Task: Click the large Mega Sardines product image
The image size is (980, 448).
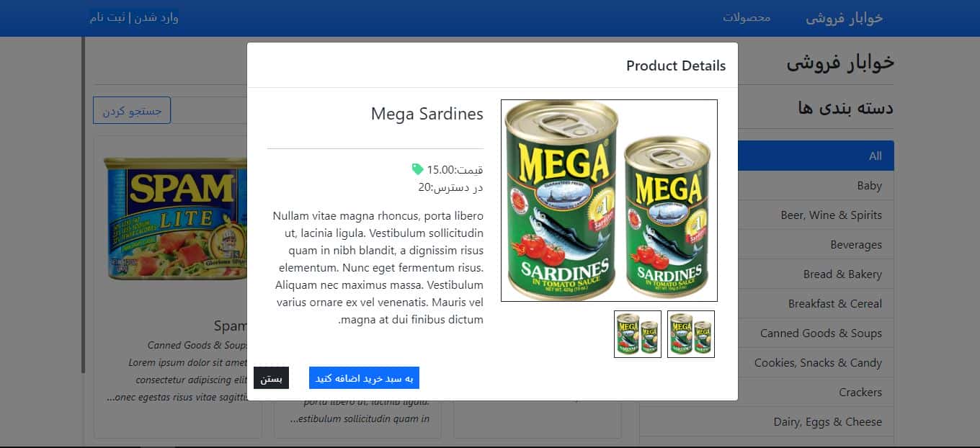Action: (x=609, y=200)
